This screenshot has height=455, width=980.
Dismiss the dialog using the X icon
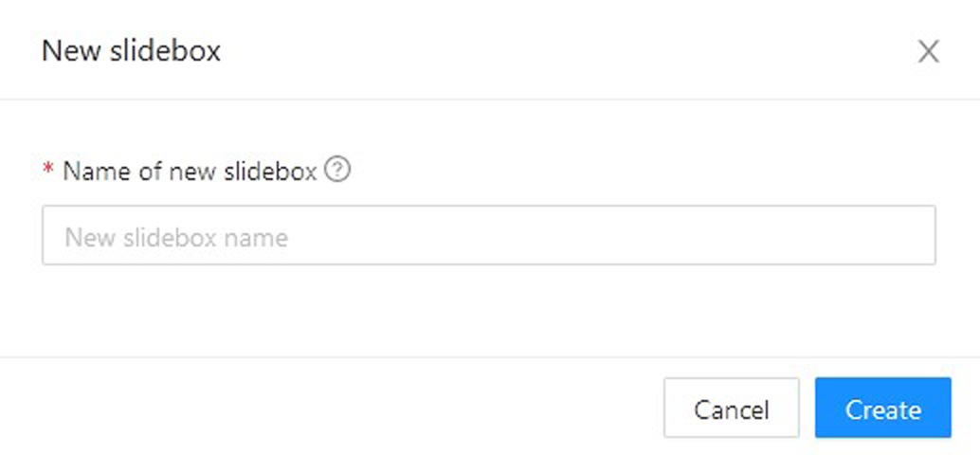928,51
